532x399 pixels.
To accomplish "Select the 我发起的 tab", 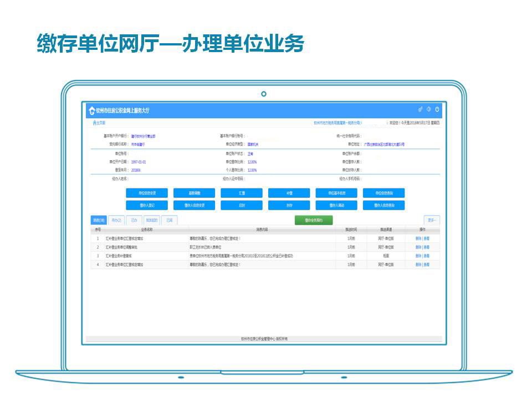I will click(x=152, y=220).
